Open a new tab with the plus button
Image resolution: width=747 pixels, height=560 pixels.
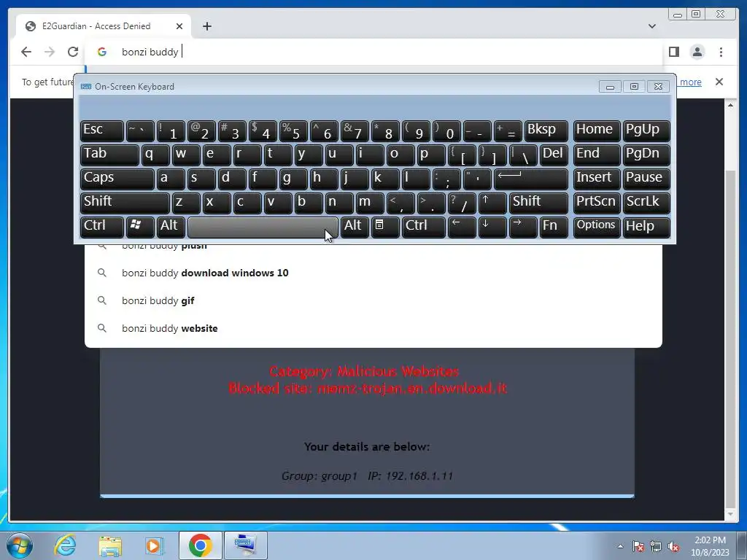point(206,26)
